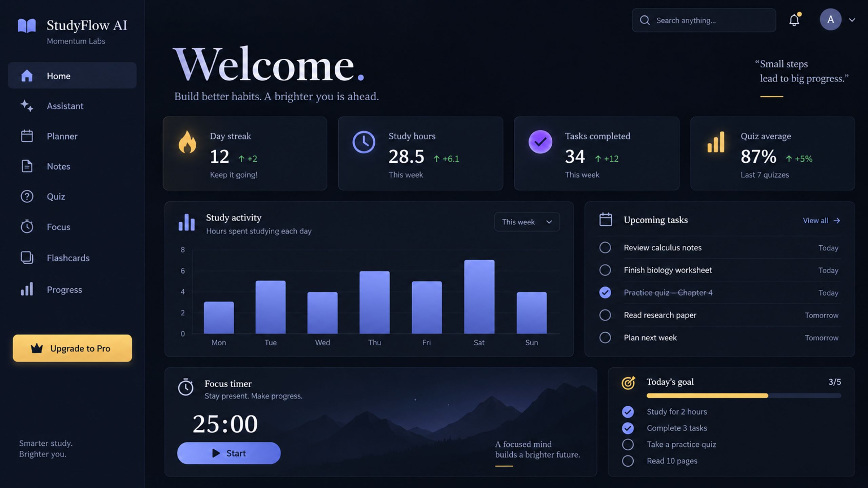Open the This week dropdown
This screenshot has width=868, height=488.
pyautogui.click(x=527, y=222)
